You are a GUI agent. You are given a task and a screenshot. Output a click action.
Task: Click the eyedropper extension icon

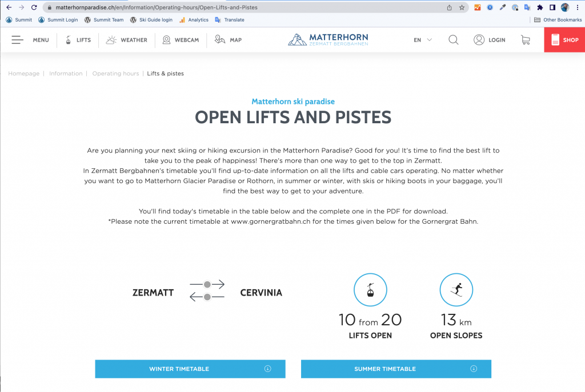point(503,7)
